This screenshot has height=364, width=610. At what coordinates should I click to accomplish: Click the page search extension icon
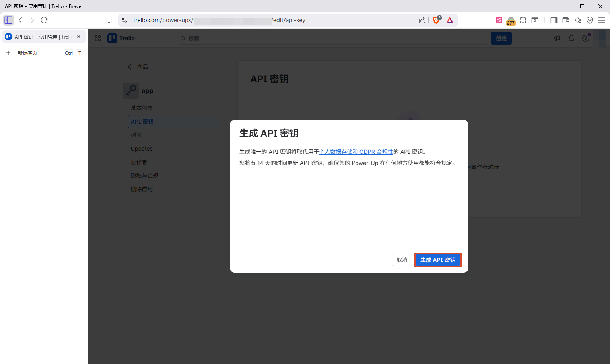tap(535, 20)
